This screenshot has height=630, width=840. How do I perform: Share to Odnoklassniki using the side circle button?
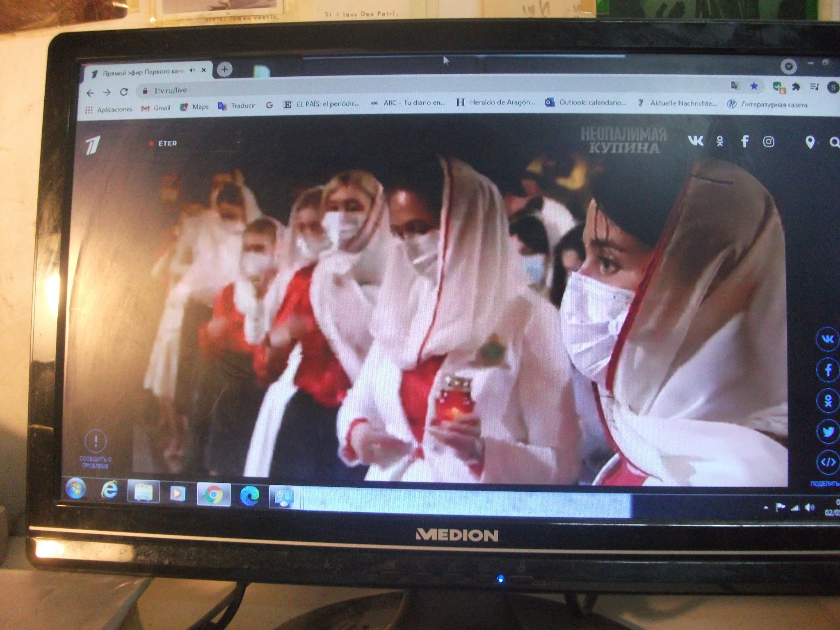(x=828, y=401)
